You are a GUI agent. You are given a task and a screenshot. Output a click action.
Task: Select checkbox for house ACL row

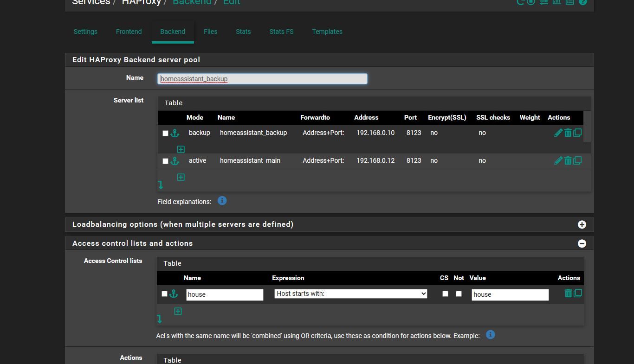pyautogui.click(x=164, y=294)
